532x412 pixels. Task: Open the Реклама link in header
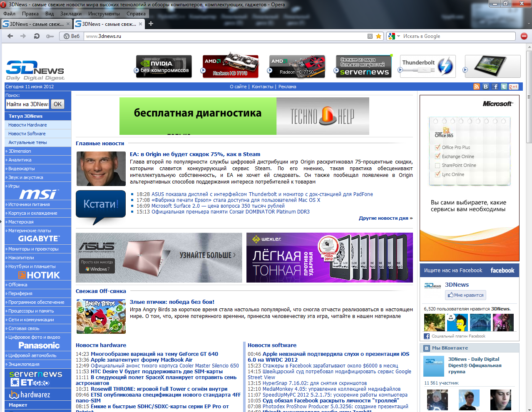(287, 87)
